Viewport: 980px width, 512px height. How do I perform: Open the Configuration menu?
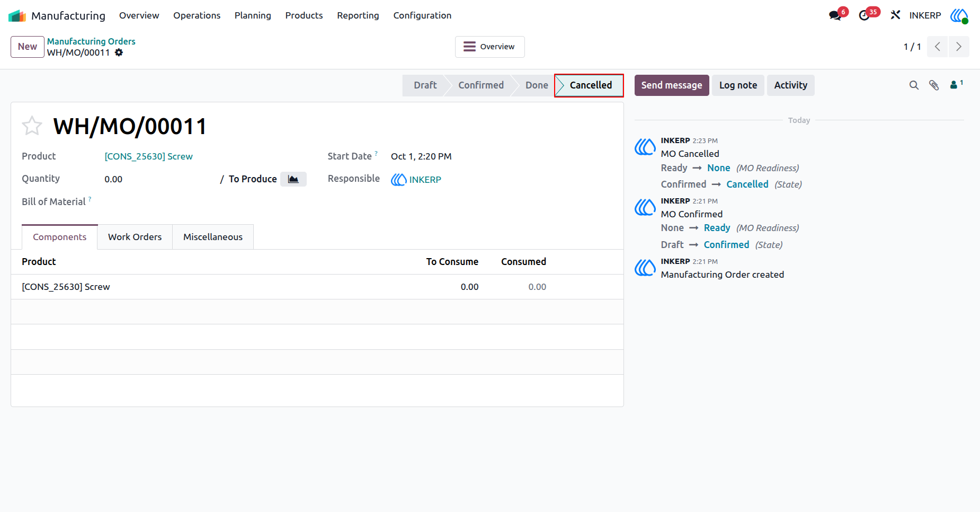[422, 15]
